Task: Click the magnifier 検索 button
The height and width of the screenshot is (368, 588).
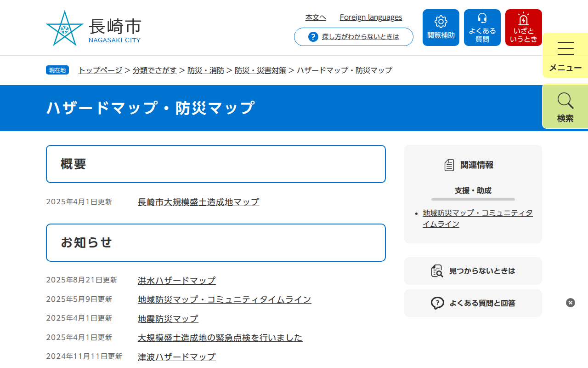Action: [x=565, y=106]
